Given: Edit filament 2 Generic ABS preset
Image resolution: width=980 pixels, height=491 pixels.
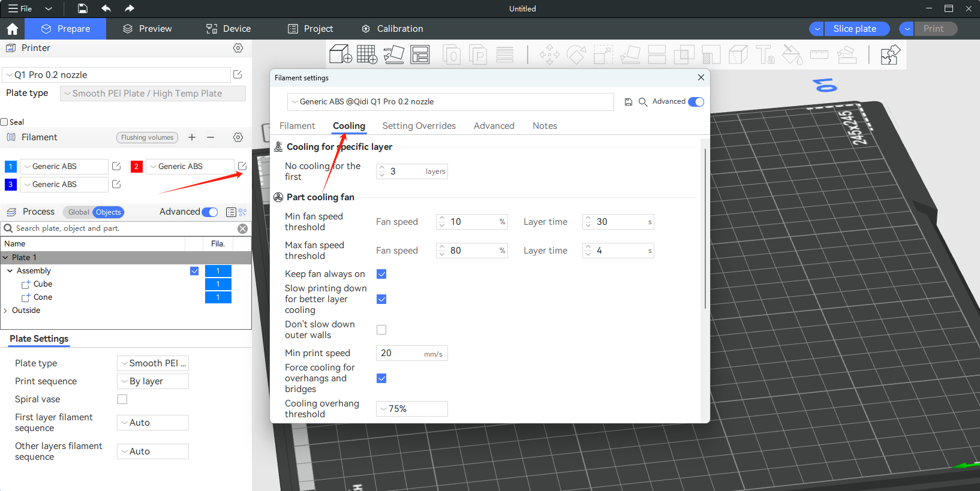Looking at the screenshot, I should 242,166.
